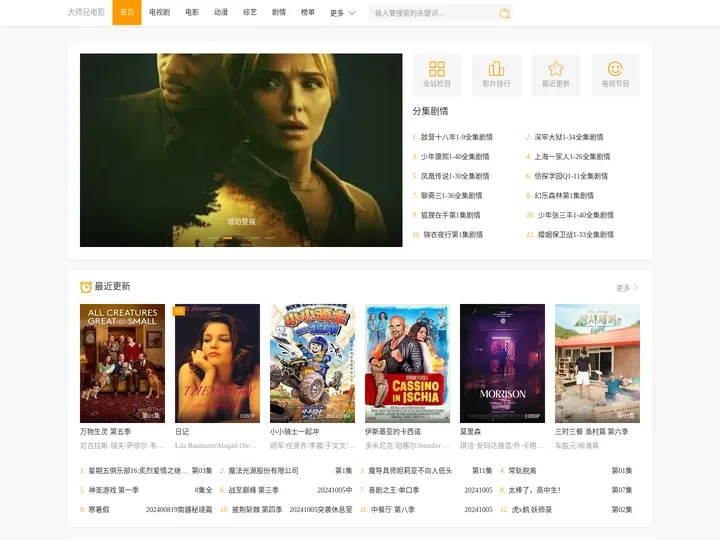720x540 pixels.
Task: Open 锦衣夜行第1集剧情 link
Action: tap(453, 235)
